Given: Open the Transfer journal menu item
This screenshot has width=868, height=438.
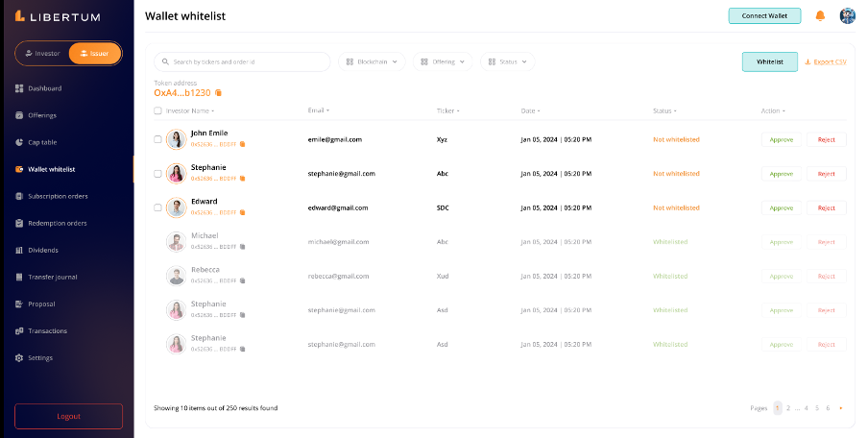Looking at the screenshot, I should [x=52, y=277].
